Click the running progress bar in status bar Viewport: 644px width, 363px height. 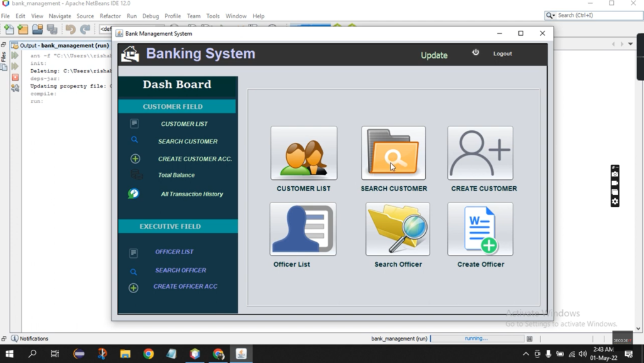[477, 338]
